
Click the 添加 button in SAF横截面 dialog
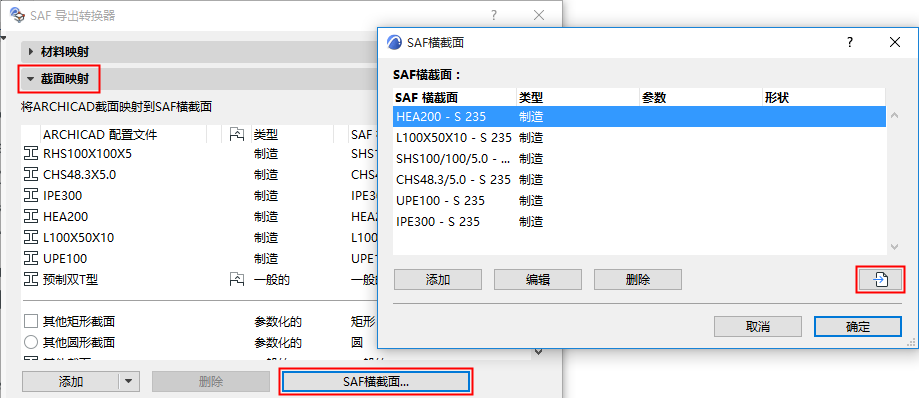tap(438, 280)
